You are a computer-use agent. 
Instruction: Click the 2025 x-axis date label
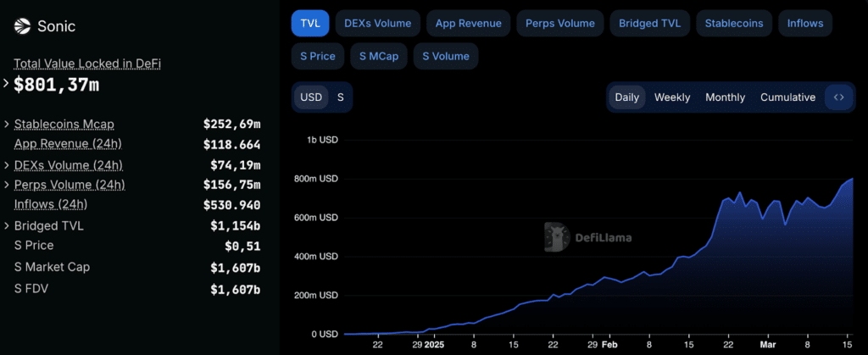coord(434,345)
